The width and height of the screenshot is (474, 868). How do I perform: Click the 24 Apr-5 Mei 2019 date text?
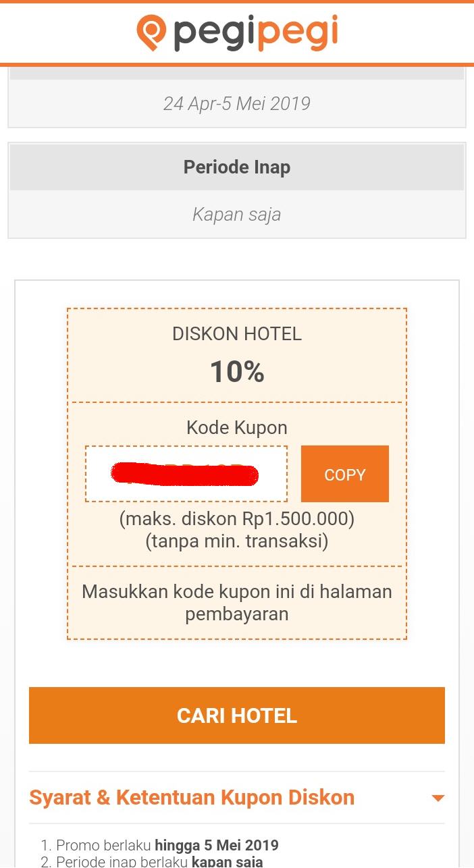pos(236,104)
